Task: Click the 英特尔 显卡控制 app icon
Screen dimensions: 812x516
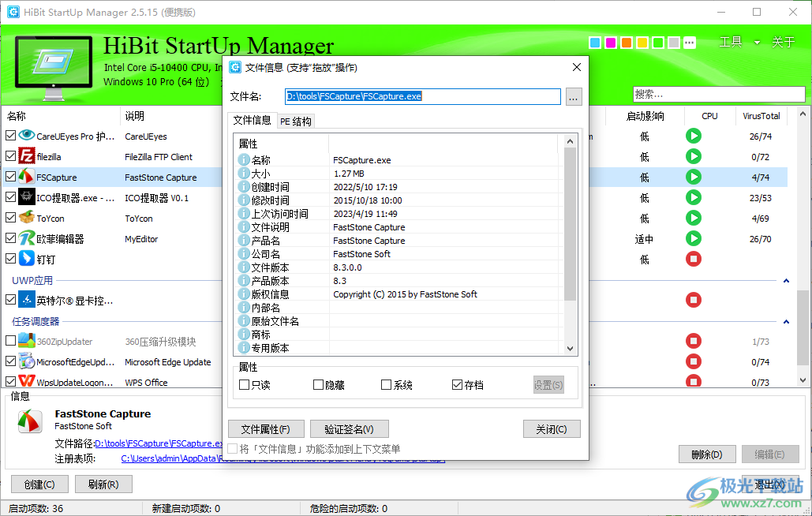Action: coord(26,299)
